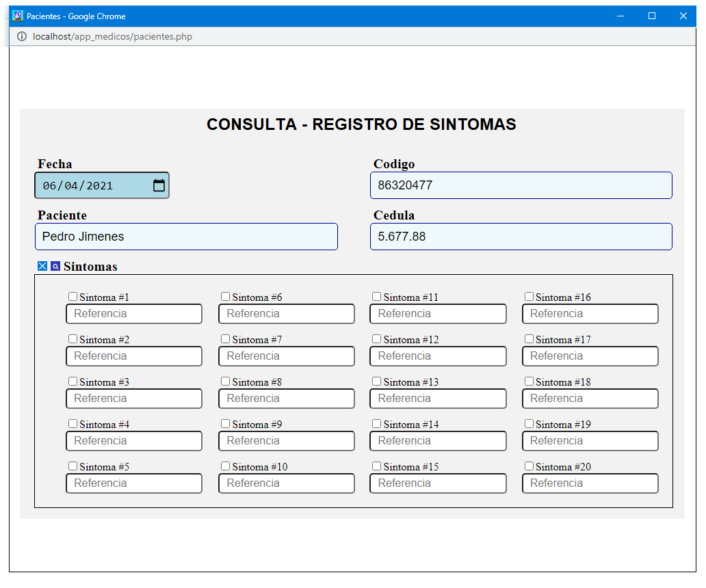706x588 pixels.
Task: Click the Consulta - Registro de Sintomas title
Action: coord(361,124)
